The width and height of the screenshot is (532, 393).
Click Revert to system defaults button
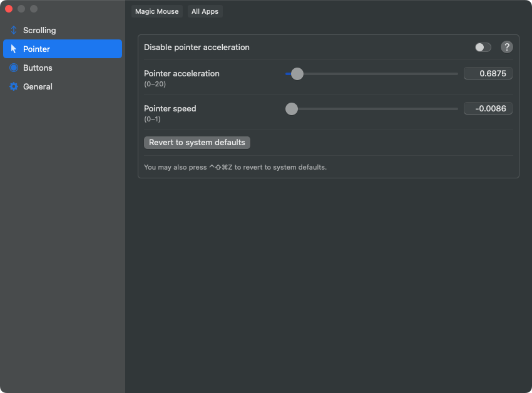(197, 143)
